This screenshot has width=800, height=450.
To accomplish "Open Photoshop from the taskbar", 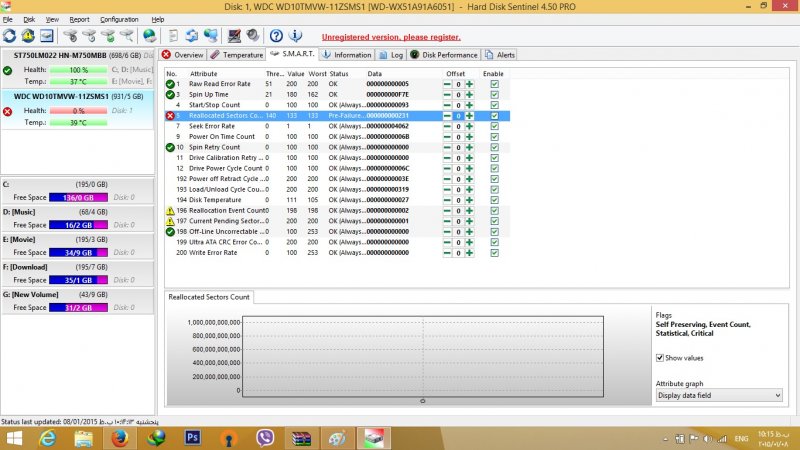I will tap(192, 438).
